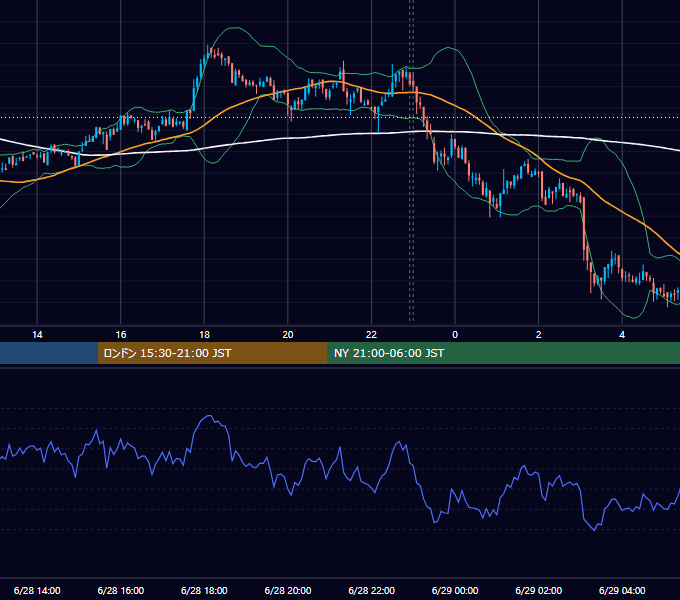Screen dimensions: 680x600
Task: Click the 6/28 22:00 date label
Action: coord(372,590)
